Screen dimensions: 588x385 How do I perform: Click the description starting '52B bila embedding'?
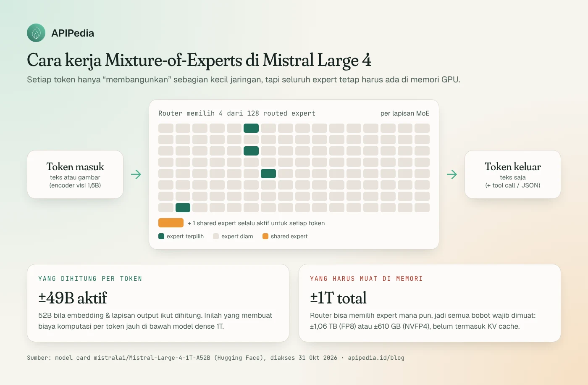click(x=155, y=321)
